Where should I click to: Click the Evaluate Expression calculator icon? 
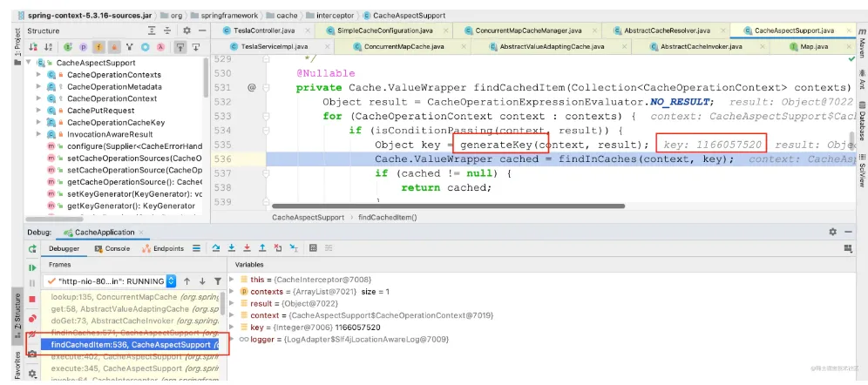(x=313, y=248)
